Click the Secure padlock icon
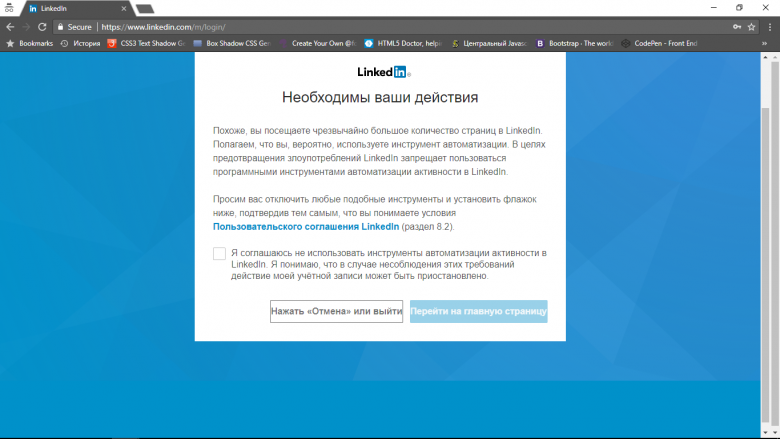 point(60,27)
